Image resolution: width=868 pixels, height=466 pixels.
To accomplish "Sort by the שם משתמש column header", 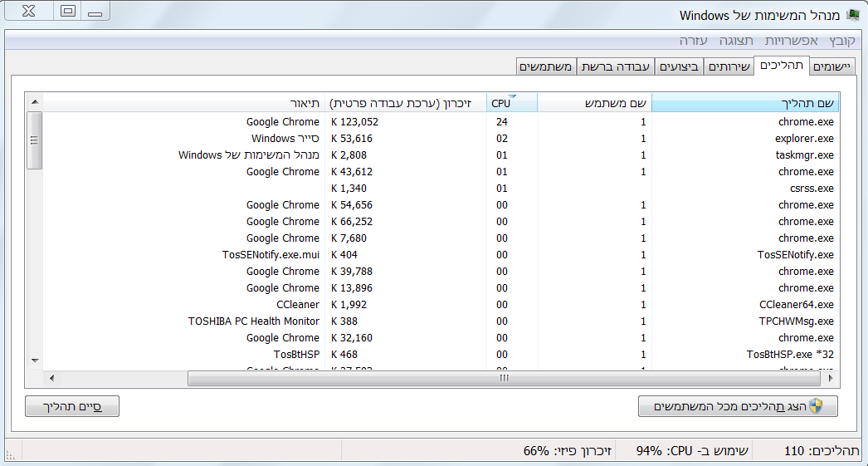I will tap(594, 103).
